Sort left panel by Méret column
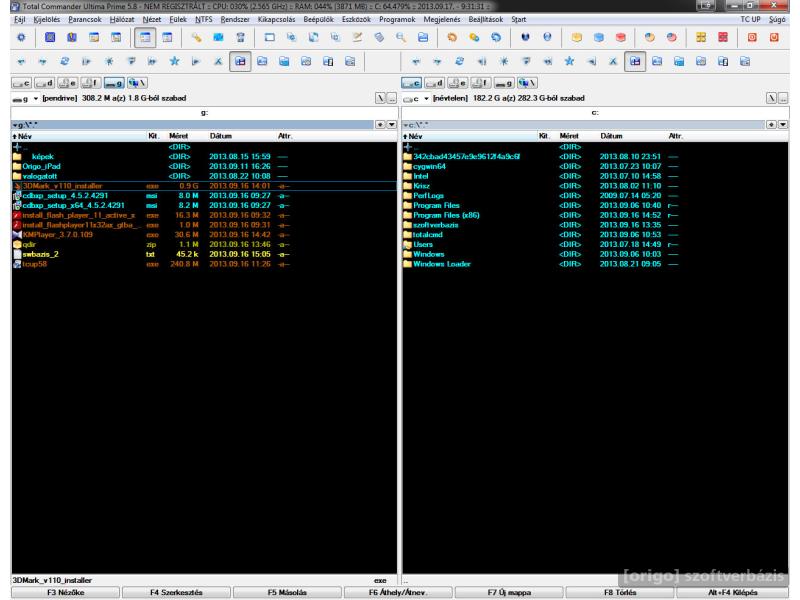 (x=186, y=136)
